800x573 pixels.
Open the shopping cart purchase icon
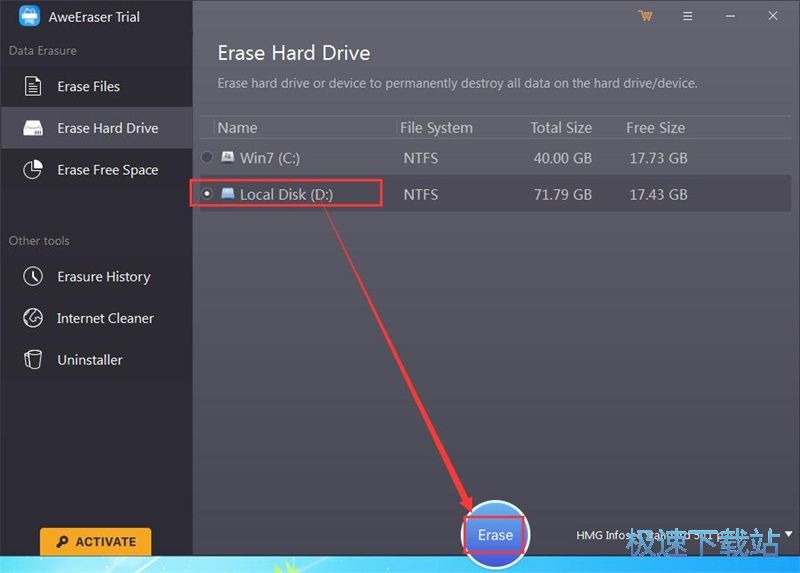coord(645,16)
